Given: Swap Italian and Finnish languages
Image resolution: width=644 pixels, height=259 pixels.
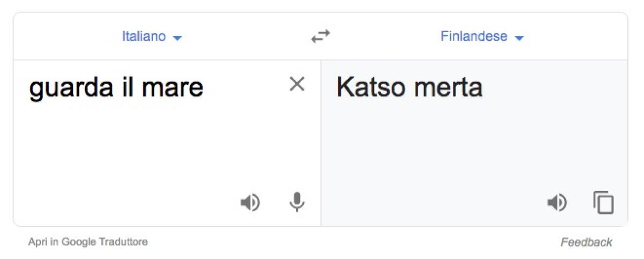Looking at the screenshot, I should pos(320,37).
